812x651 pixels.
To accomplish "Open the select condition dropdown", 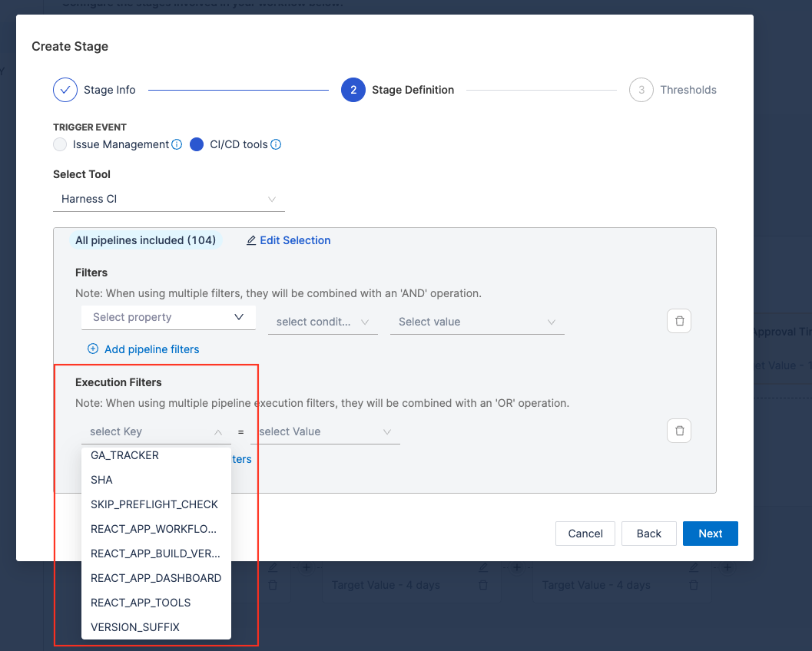I will (322, 322).
